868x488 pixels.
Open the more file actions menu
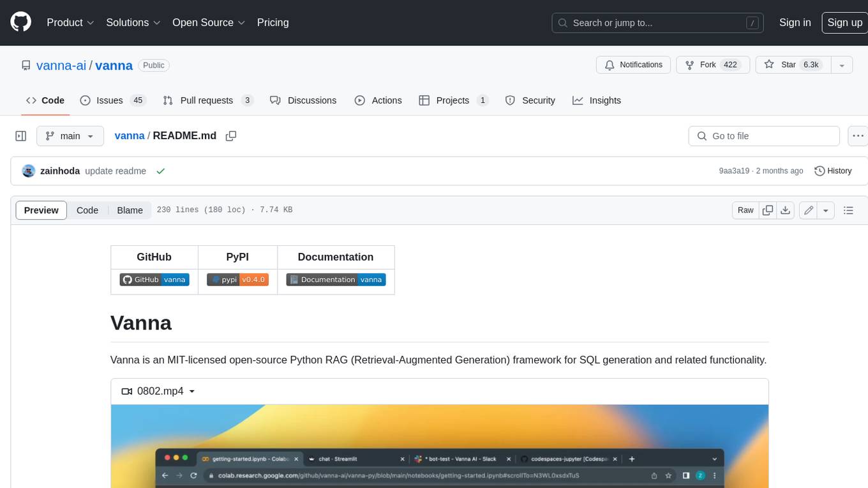[858, 136]
